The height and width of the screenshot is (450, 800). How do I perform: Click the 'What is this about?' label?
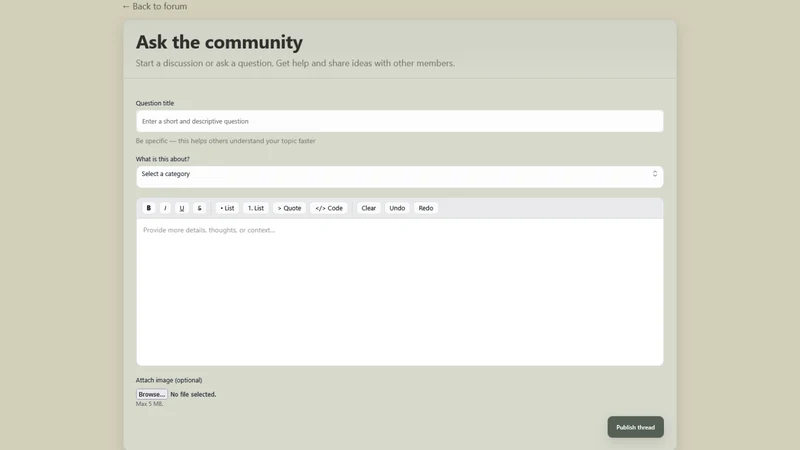162,159
